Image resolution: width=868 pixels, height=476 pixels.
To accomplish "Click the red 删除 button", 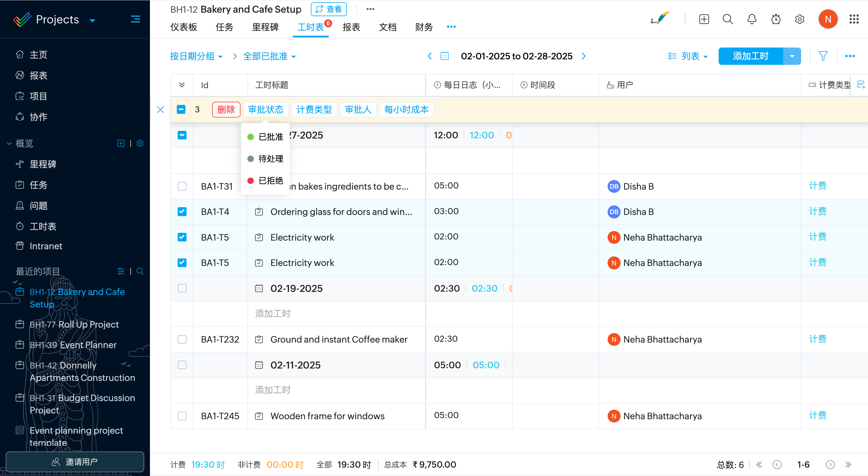I will pyautogui.click(x=226, y=109).
